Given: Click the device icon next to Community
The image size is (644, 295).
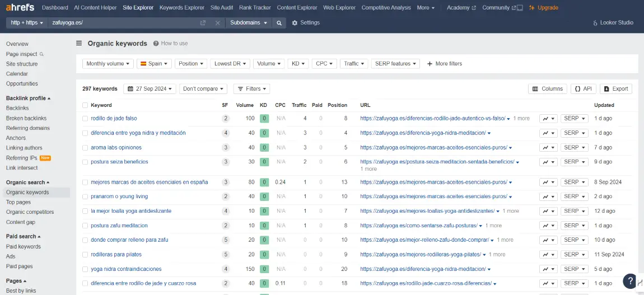Looking at the screenshot, I should click(520, 7).
